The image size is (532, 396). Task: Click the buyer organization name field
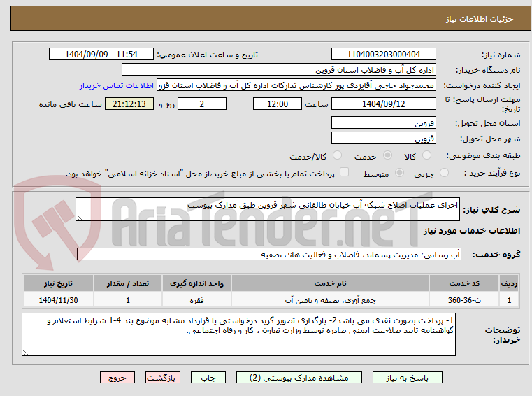click(278, 70)
